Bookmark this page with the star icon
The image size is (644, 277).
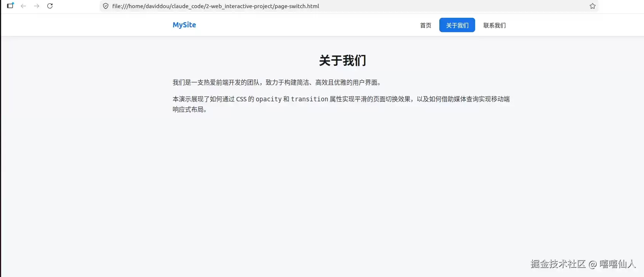click(x=593, y=6)
